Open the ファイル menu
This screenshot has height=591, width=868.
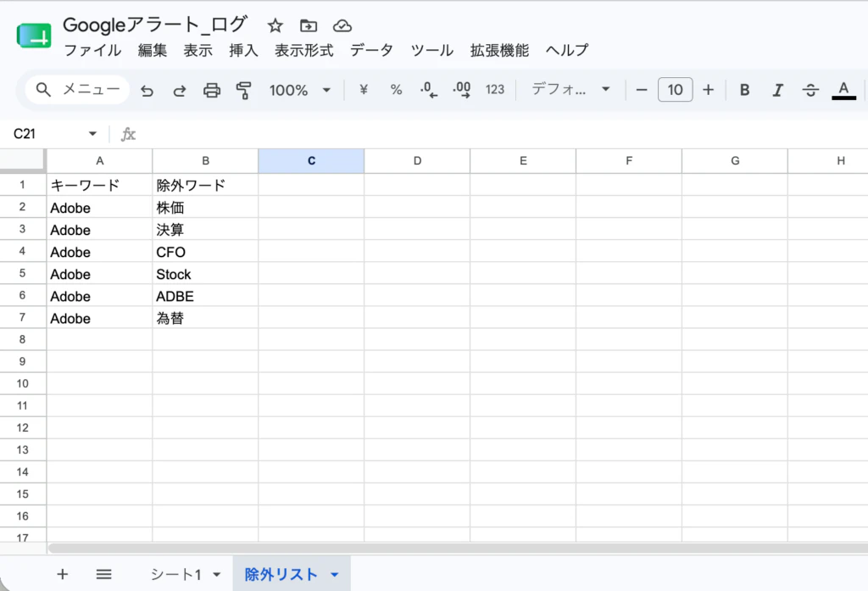[x=92, y=50]
